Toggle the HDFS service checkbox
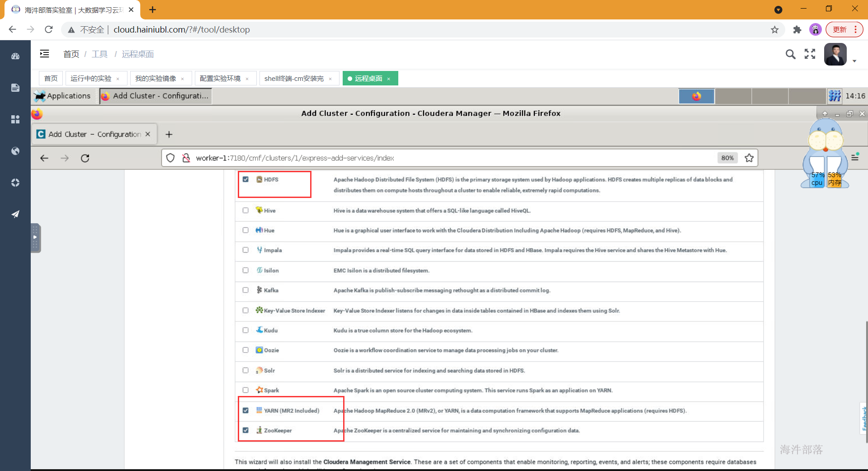Image resolution: width=868 pixels, height=471 pixels. [x=245, y=179]
